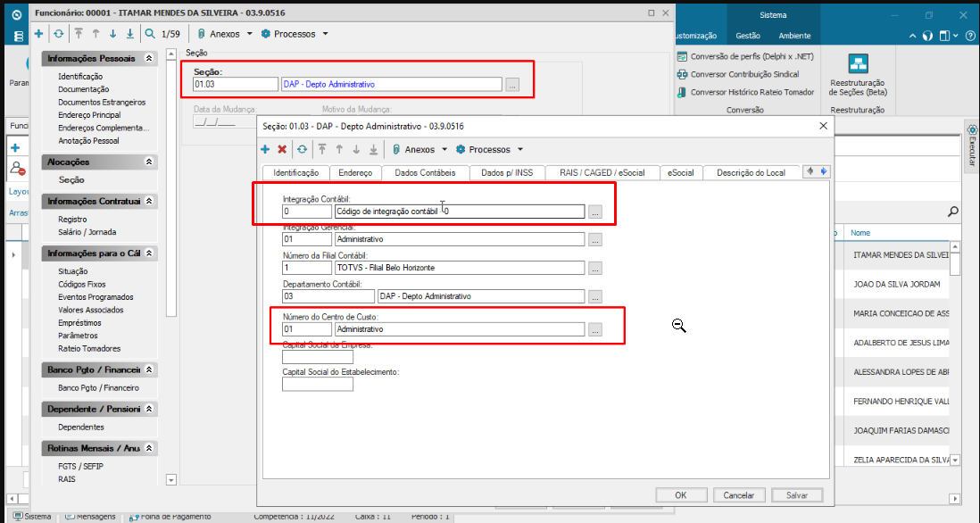The height and width of the screenshot is (523, 980).
Task: Go to last record in Seção dialog
Action: pyautogui.click(x=373, y=149)
